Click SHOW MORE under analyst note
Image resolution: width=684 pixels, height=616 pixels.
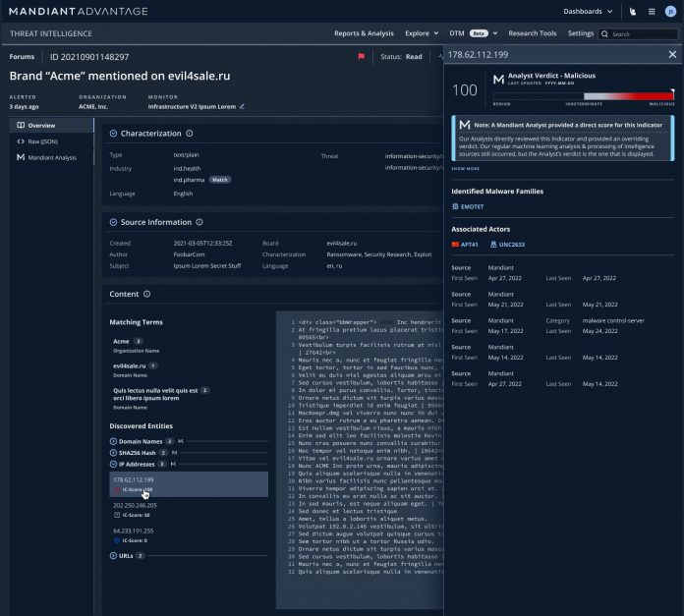[465, 169]
